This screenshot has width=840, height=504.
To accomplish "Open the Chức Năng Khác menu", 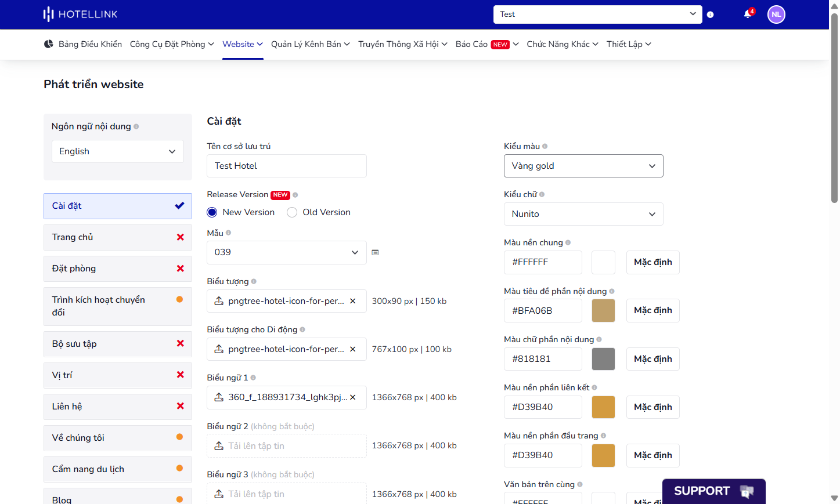I will [563, 44].
